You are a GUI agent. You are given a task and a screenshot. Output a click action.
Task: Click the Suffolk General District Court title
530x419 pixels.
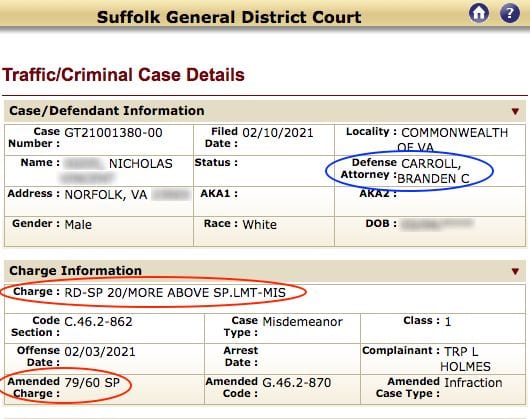pos(229,17)
